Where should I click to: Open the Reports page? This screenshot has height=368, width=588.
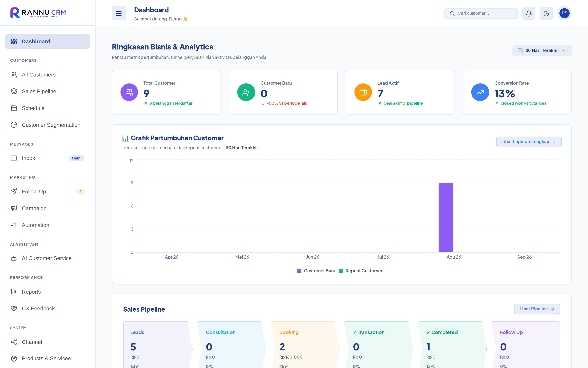click(x=48, y=292)
